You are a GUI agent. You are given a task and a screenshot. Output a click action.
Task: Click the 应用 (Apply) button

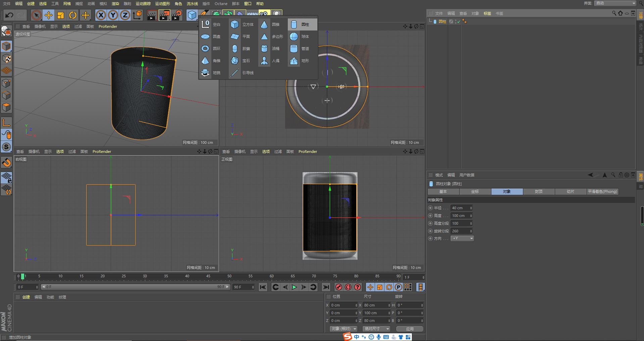[410, 329]
